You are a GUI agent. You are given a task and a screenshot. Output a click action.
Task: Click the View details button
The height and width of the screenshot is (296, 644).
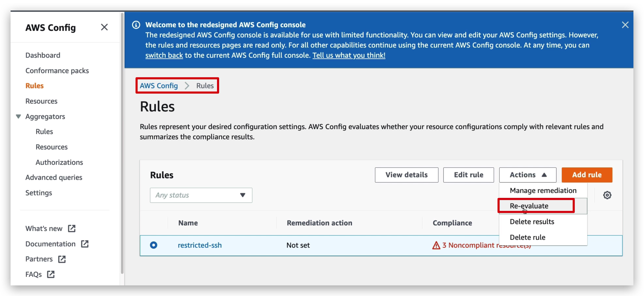point(406,175)
